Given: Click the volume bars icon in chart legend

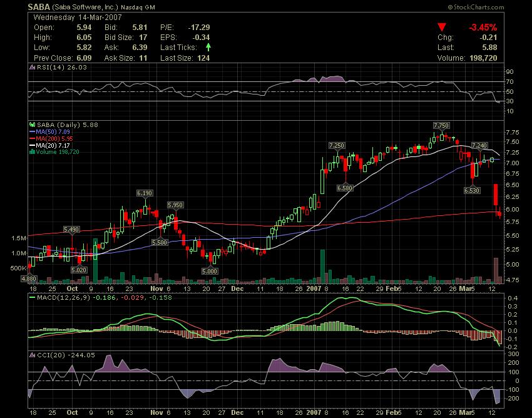Looking at the screenshot, I should point(32,151).
